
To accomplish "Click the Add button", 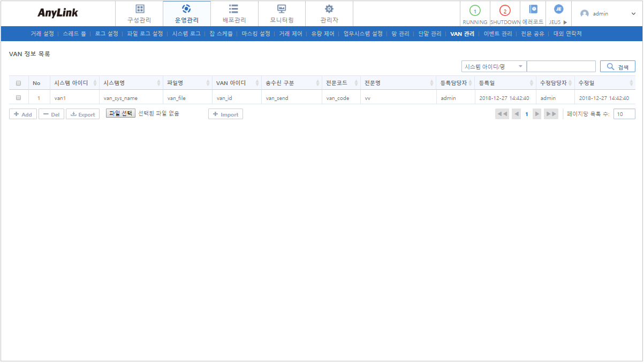I will coord(23,114).
